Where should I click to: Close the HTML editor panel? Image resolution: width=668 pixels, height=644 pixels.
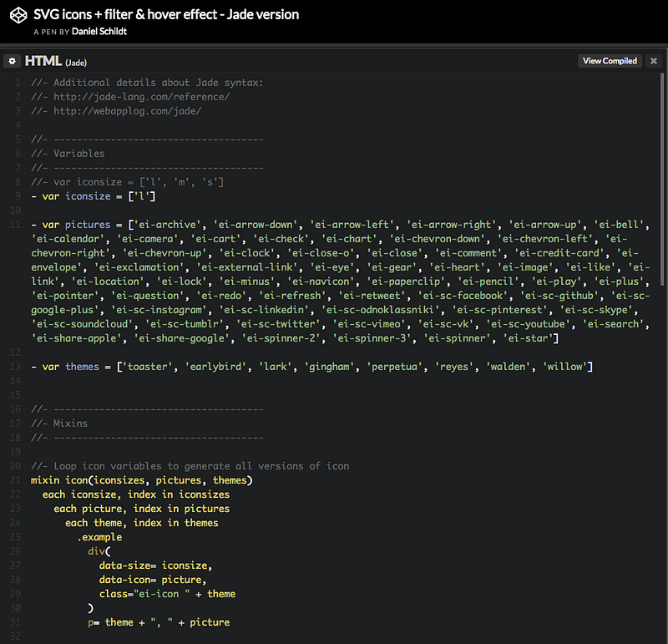point(654,61)
